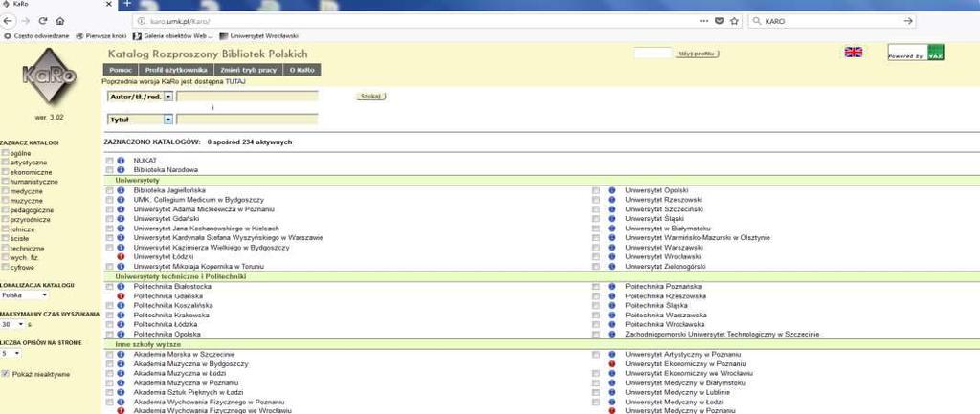Screen dimensions: 980x414
Task: Click the Powered by YAZ logo
Action: pyautogui.click(x=916, y=53)
